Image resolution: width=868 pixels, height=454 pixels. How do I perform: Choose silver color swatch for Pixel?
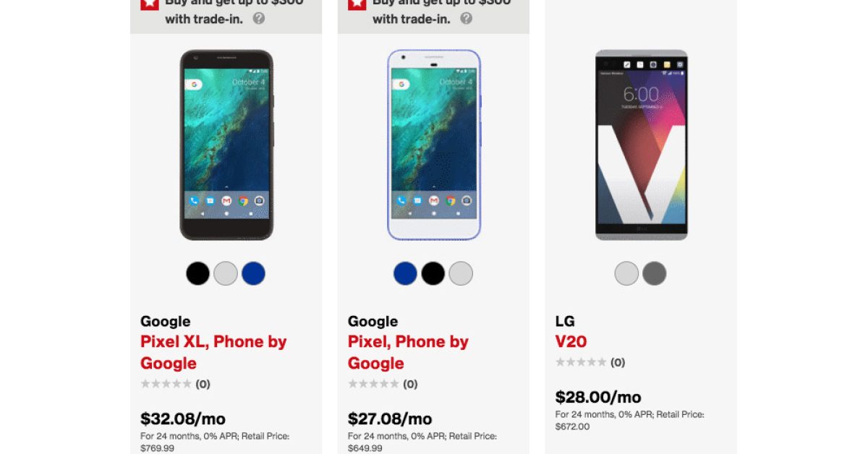click(x=461, y=273)
